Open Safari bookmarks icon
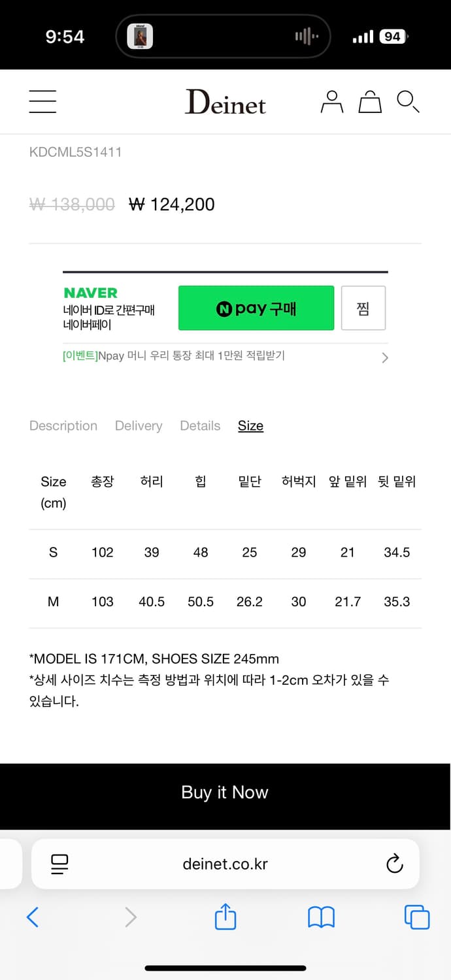The width and height of the screenshot is (451, 980). (321, 917)
